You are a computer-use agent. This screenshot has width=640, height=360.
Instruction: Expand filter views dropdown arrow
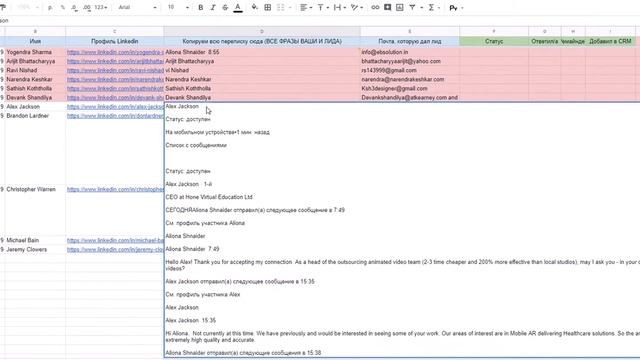point(422,8)
